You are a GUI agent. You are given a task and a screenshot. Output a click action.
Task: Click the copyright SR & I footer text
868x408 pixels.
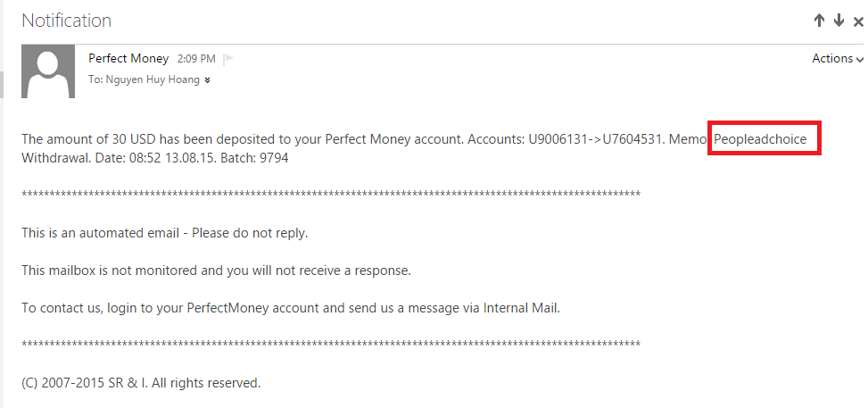(x=141, y=384)
